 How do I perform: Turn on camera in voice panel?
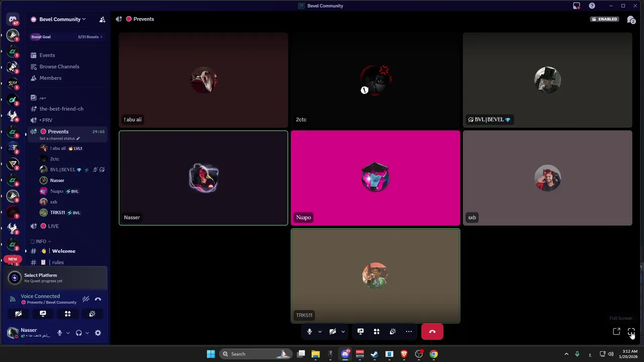[18, 314]
